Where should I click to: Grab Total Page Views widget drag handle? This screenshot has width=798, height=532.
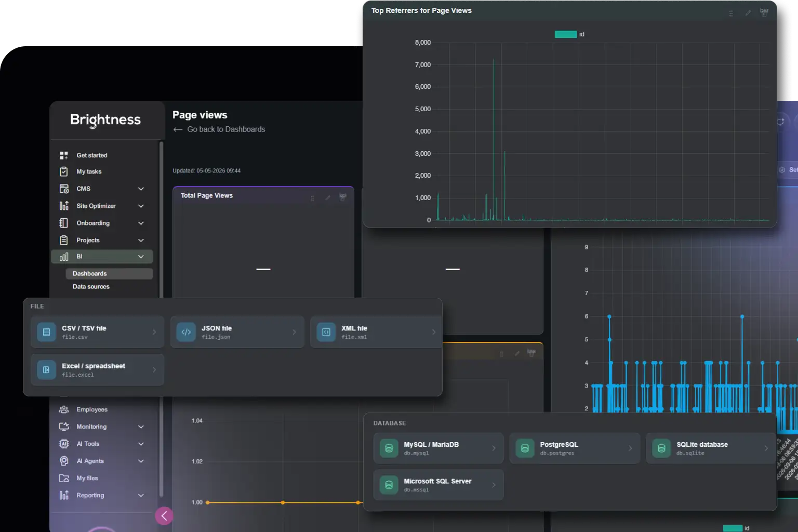click(312, 198)
